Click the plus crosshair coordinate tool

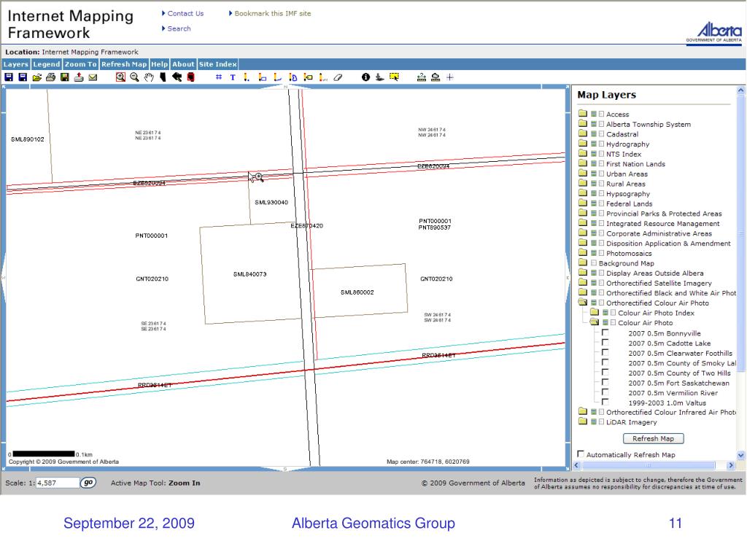(x=449, y=77)
